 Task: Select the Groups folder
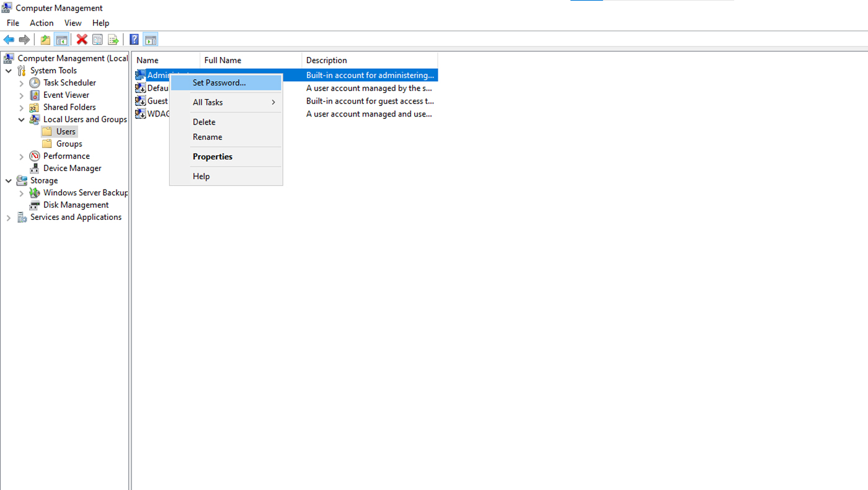tap(69, 144)
